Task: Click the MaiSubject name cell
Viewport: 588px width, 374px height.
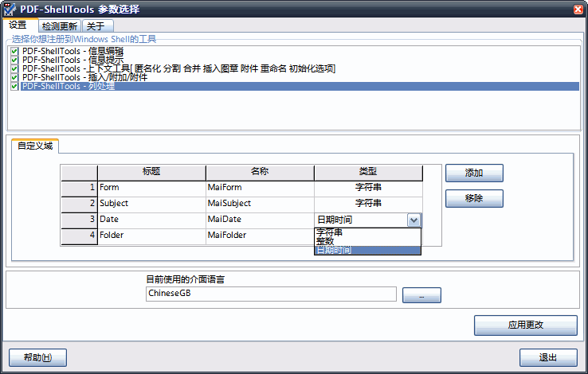Action: pos(260,203)
